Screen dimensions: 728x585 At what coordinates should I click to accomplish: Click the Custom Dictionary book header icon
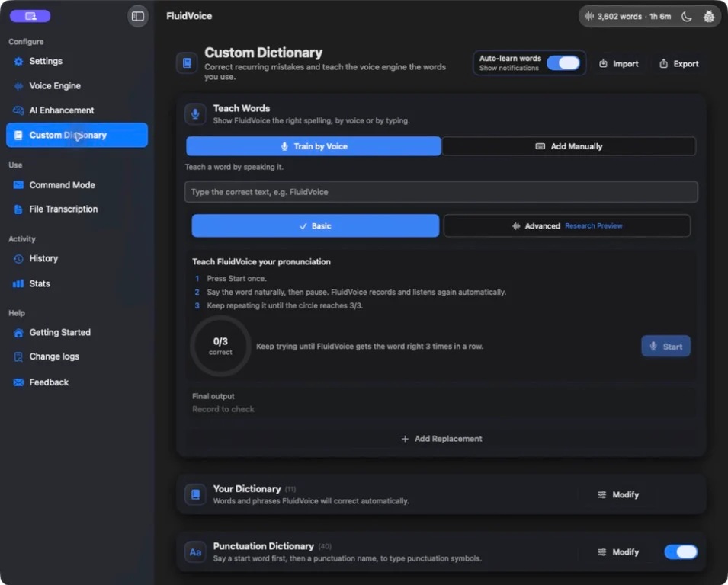tap(187, 62)
